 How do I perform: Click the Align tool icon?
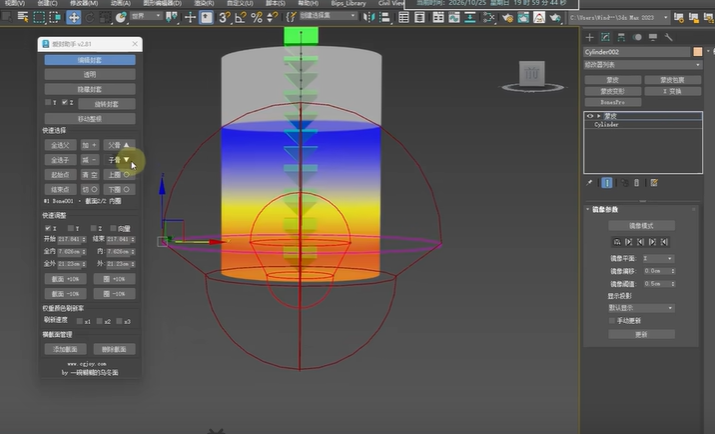click(385, 17)
